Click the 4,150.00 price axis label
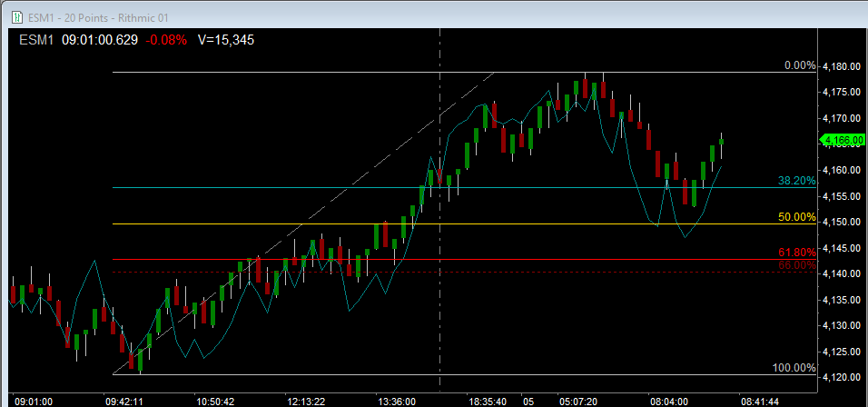 pyautogui.click(x=842, y=222)
